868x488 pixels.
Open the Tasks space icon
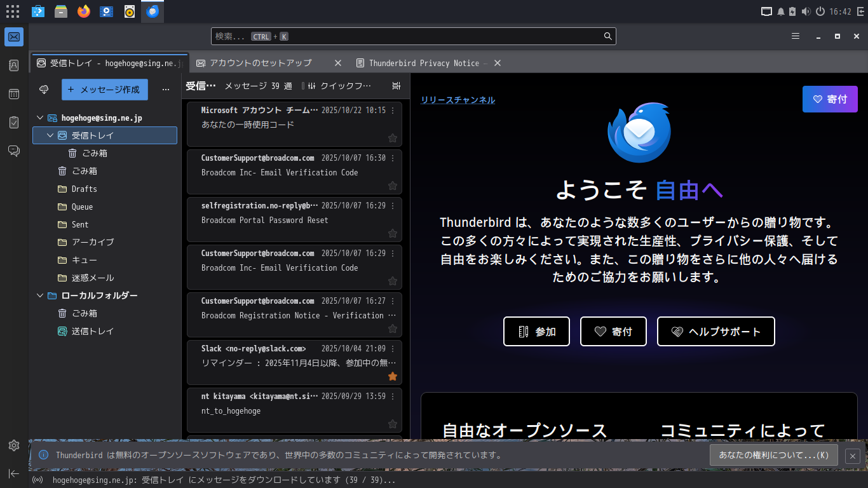(x=14, y=122)
